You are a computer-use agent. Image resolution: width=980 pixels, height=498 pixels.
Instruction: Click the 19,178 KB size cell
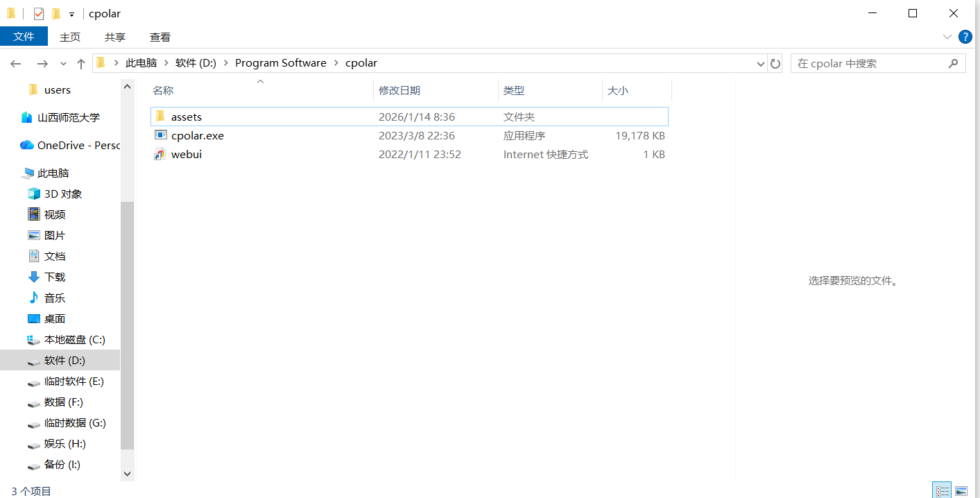640,135
